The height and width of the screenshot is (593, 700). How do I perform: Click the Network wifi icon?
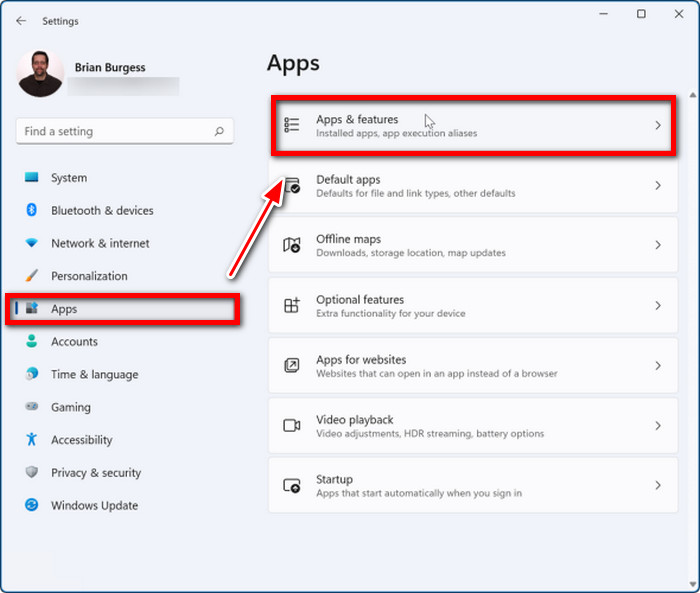click(32, 243)
